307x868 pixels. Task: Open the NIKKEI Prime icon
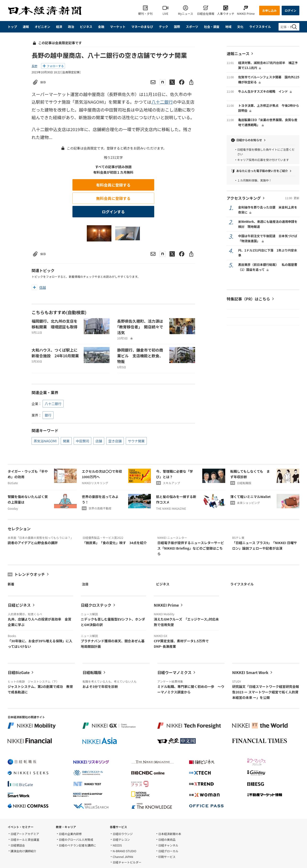tap(246, 8)
